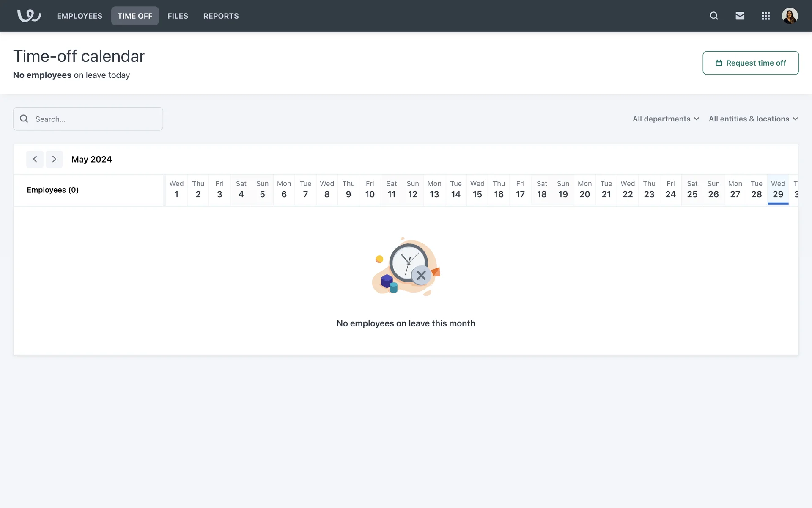Click the Employees (0) column header
Screen dimensions: 812x508
53,190
